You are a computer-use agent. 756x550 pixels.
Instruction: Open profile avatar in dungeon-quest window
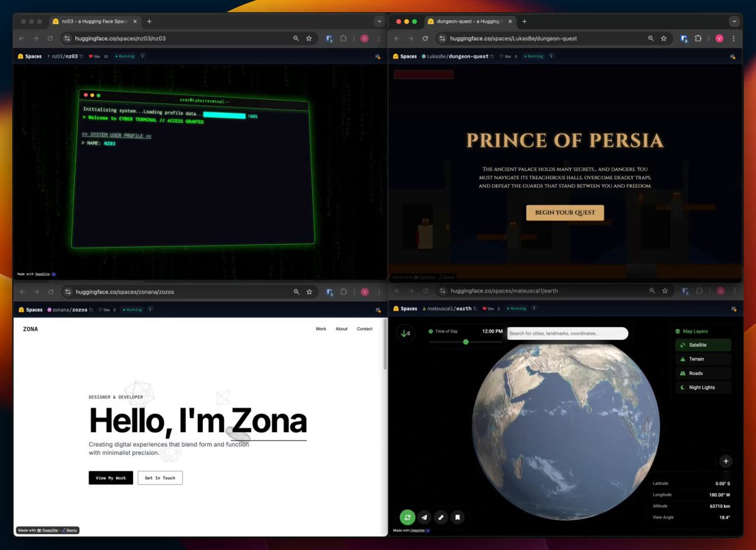point(719,38)
